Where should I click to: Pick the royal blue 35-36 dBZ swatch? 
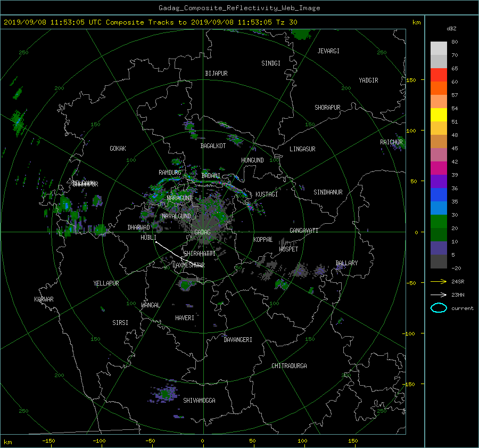click(x=439, y=195)
